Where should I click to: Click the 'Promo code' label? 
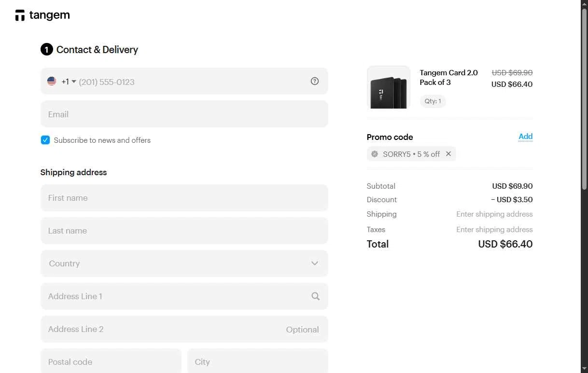tap(390, 137)
